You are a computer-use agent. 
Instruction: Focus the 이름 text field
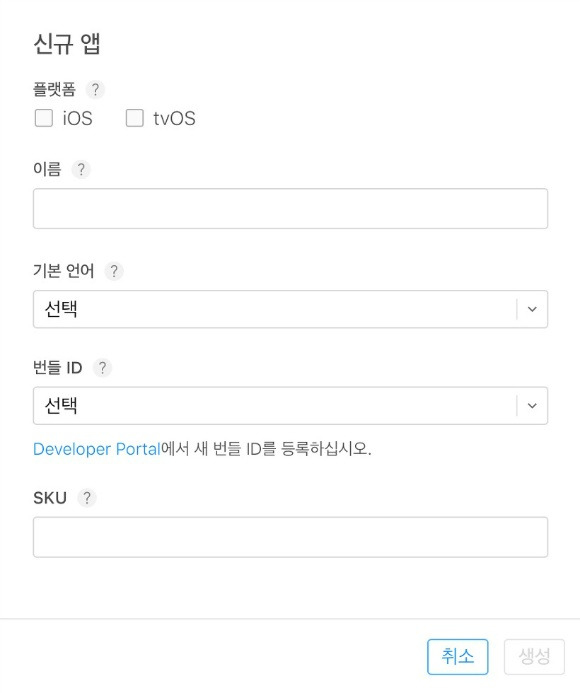(290, 209)
